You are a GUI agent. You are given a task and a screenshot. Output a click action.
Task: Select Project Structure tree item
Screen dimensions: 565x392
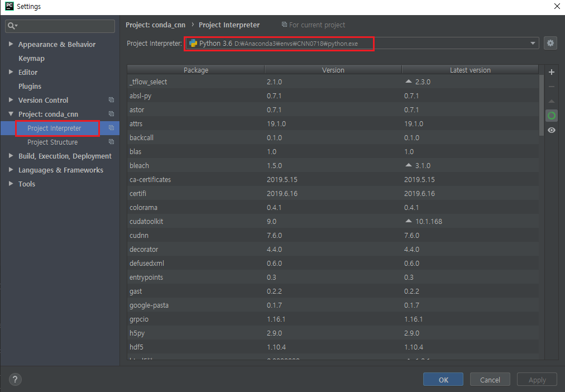coord(52,142)
